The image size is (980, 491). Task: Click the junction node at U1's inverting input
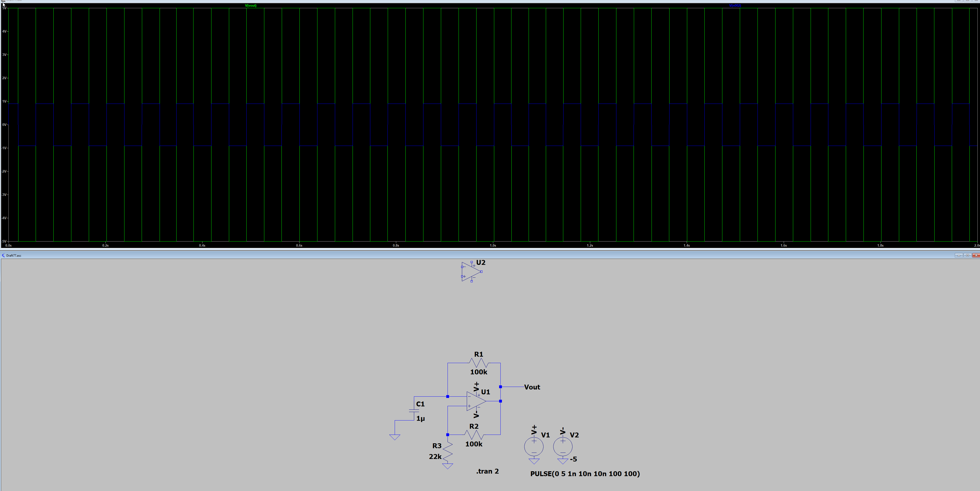(x=448, y=397)
